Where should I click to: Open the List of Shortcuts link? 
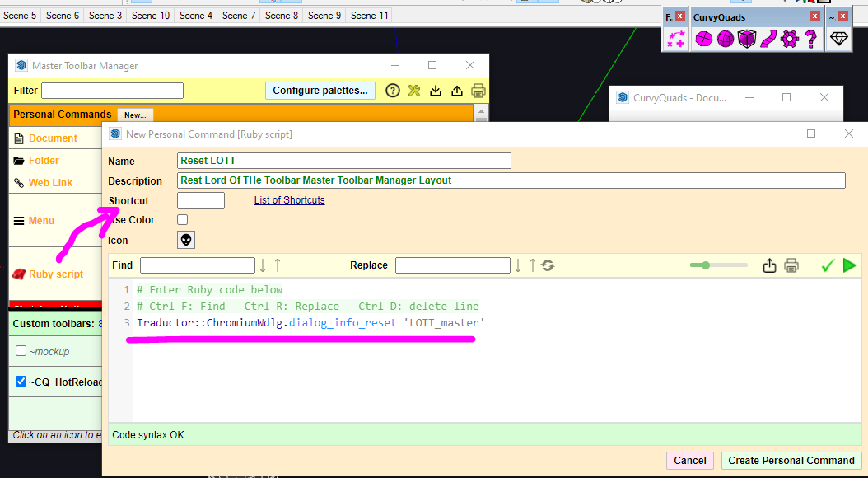tap(289, 200)
